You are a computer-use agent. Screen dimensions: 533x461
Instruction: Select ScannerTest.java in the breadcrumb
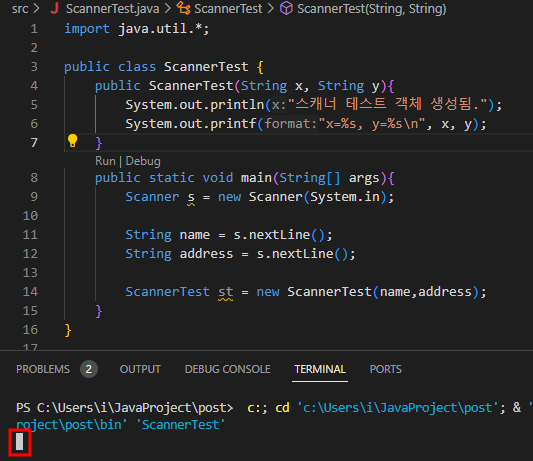click(x=113, y=8)
